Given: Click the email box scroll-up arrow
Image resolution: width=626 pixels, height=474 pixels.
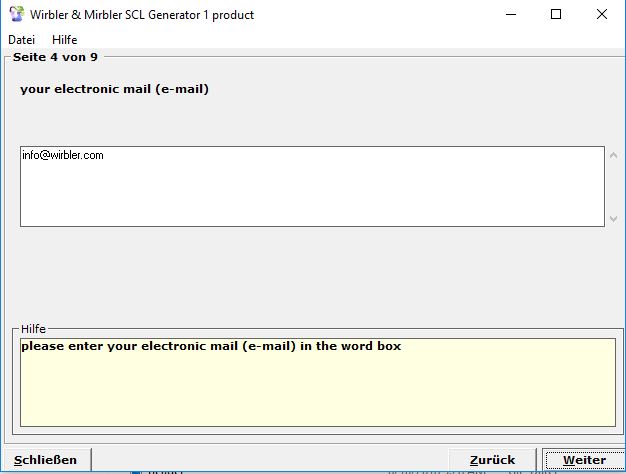Looking at the screenshot, I should 614,155.
